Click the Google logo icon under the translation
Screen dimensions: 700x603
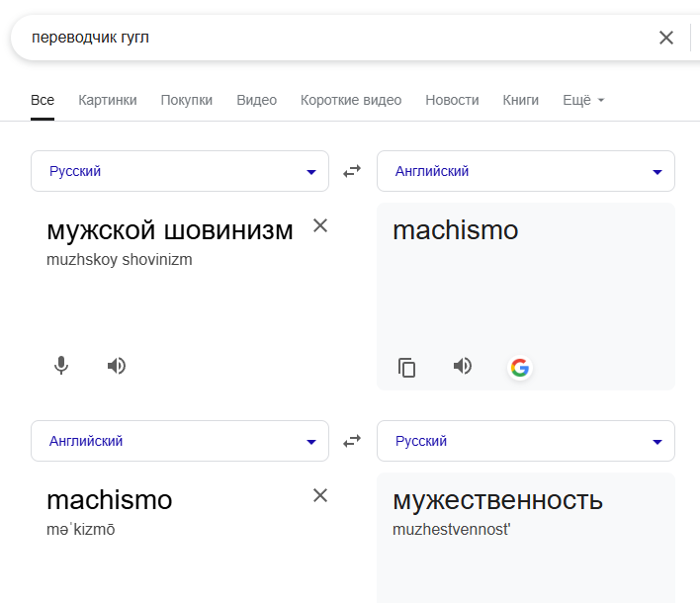click(520, 368)
